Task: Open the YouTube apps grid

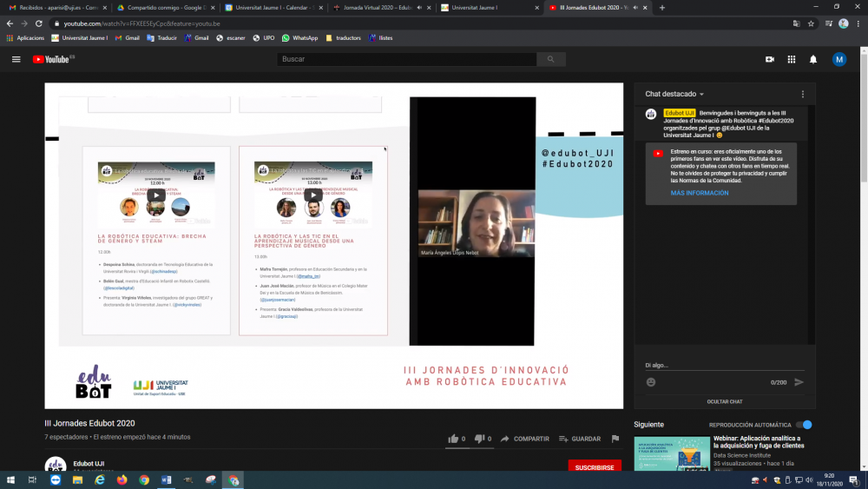Action: [x=791, y=59]
